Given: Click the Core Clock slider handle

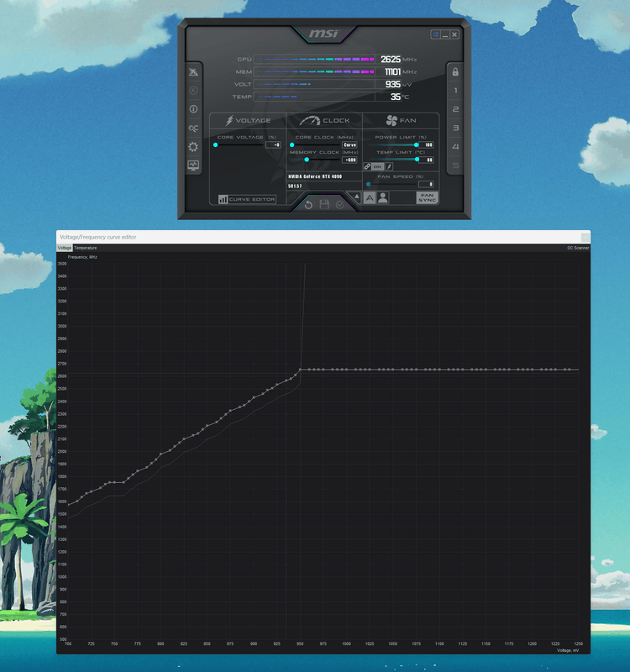Looking at the screenshot, I should pyautogui.click(x=291, y=144).
